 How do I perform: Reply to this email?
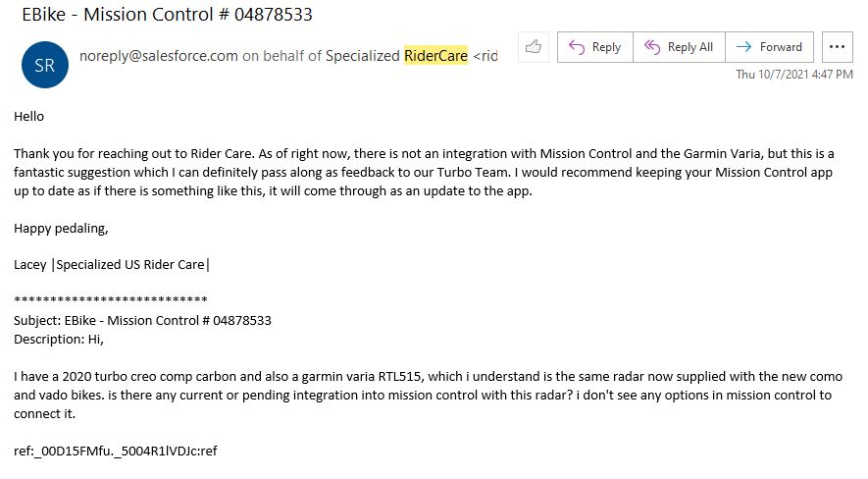pyautogui.click(x=595, y=46)
